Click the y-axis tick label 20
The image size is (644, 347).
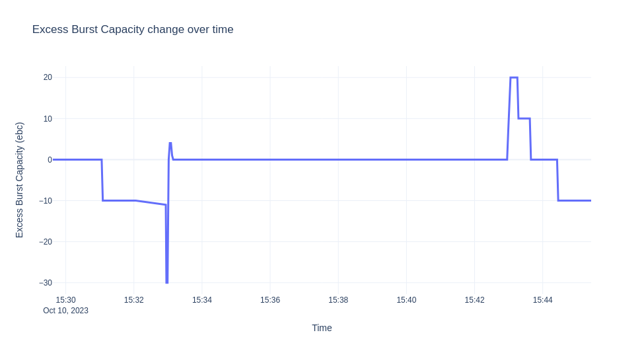pos(48,77)
